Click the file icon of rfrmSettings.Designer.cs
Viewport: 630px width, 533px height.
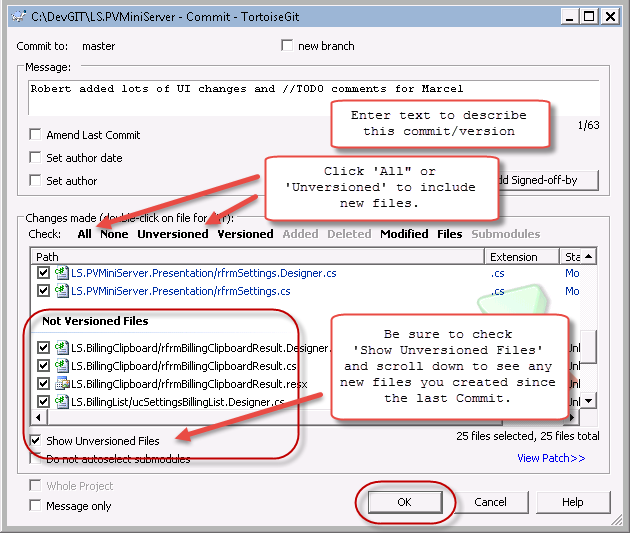[61, 273]
